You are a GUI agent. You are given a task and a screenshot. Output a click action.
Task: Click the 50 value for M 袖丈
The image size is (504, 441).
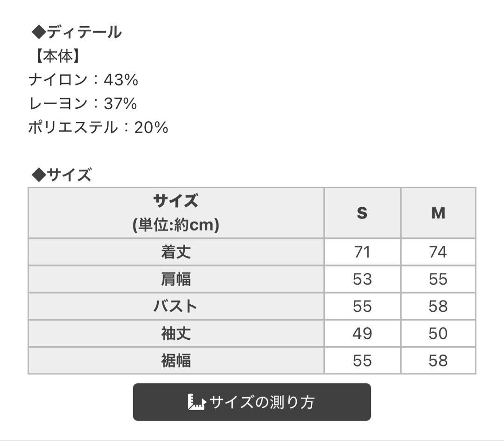pos(438,333)
